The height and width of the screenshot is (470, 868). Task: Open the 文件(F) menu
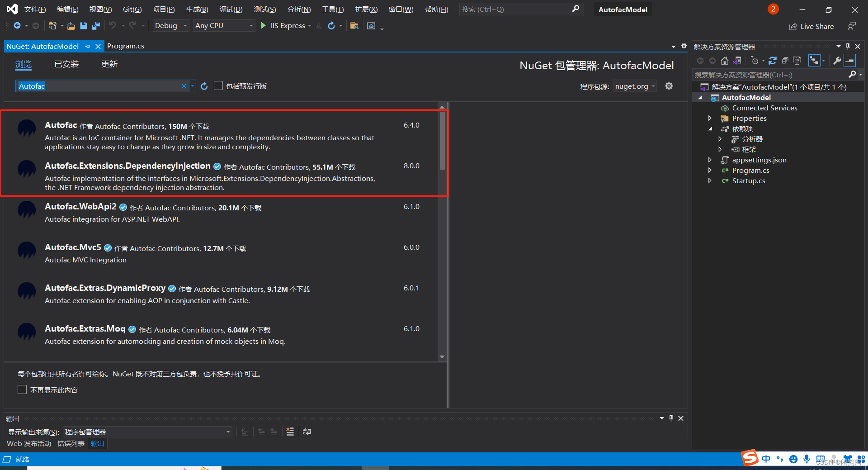[x=35, y=9]
